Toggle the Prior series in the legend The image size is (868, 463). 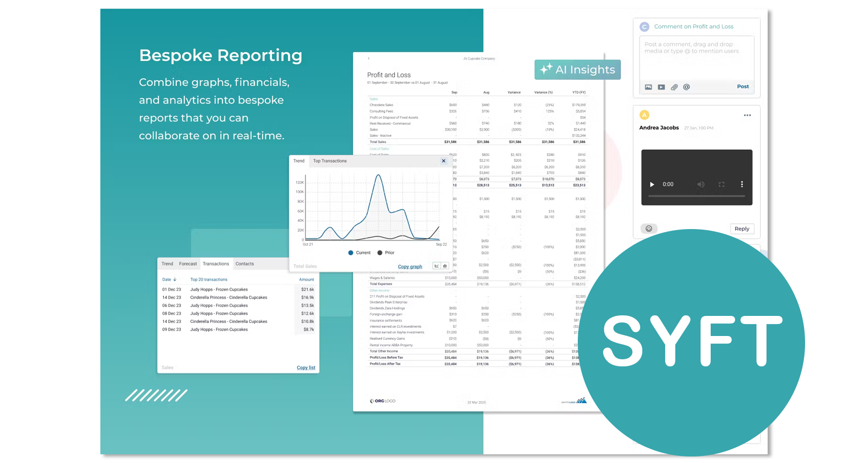click(x=386, y=252)
